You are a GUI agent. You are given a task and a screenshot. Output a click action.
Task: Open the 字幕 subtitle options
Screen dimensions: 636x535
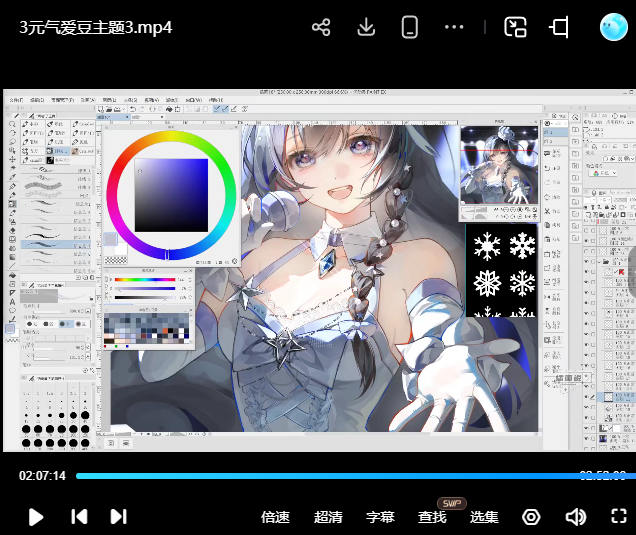click(380, 517)
